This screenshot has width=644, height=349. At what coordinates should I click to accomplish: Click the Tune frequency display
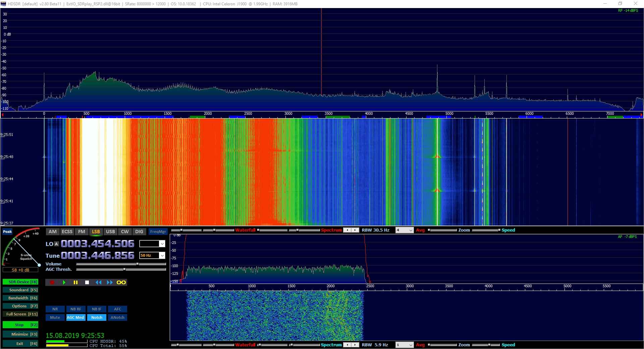click(97, 256)
